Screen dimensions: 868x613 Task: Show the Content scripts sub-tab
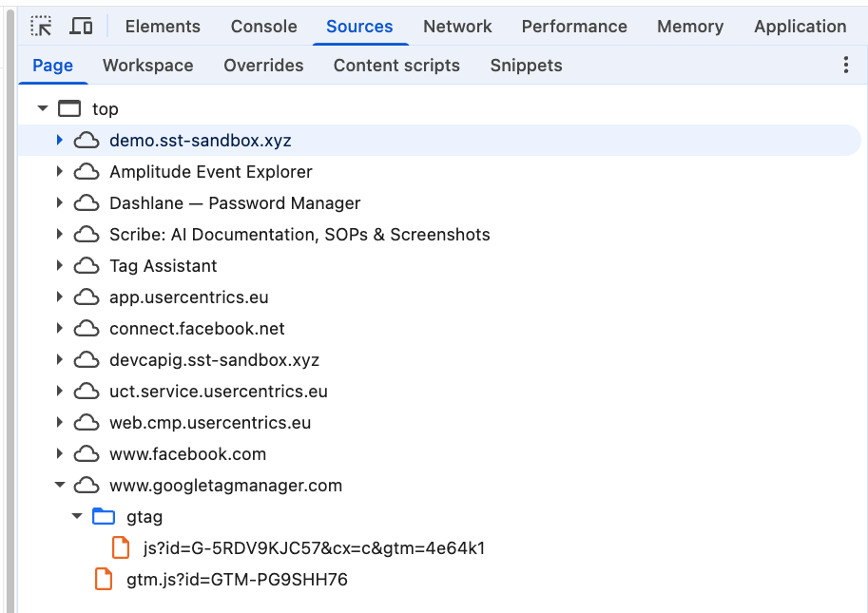coord(396,66)
